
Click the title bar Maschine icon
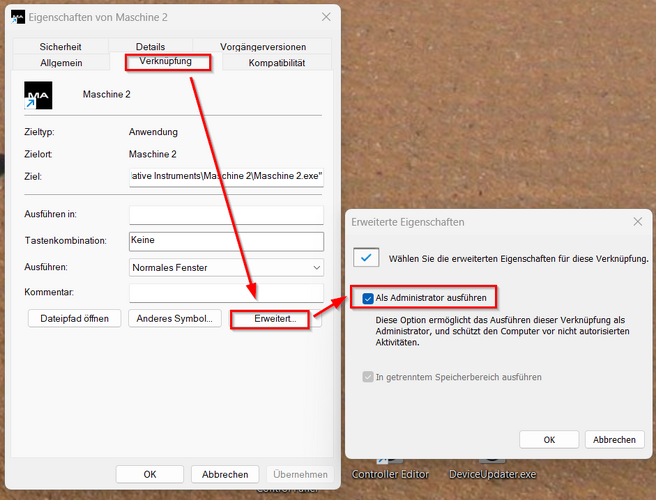click(18, 17)
